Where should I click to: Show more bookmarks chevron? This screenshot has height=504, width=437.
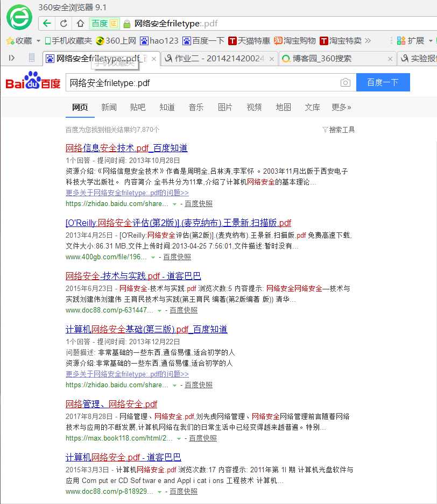[x=368, y=40]
